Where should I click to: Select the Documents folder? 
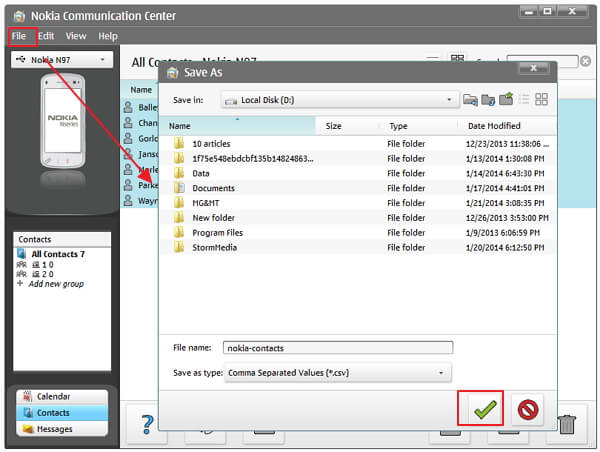214,188
